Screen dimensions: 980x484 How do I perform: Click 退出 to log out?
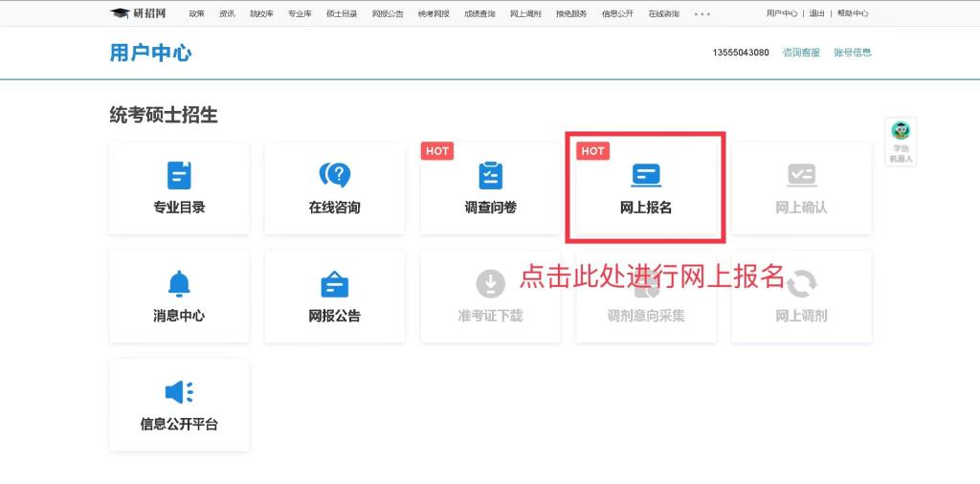pos(816,14)
